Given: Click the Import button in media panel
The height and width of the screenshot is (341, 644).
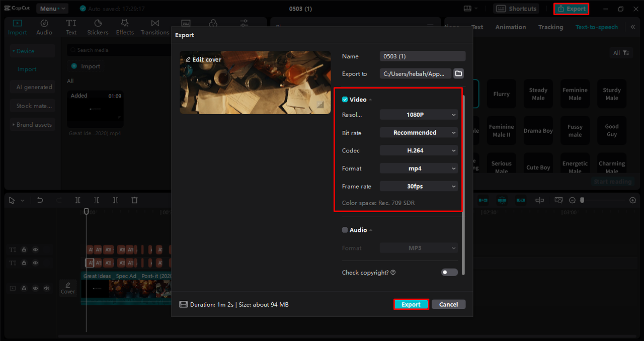Looking at the screenshot, I should click(86, 66).
